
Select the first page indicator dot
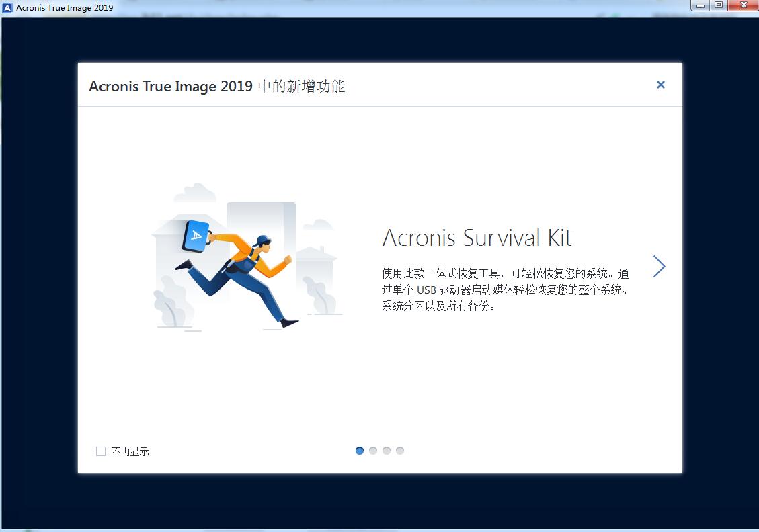click(360, 451)
